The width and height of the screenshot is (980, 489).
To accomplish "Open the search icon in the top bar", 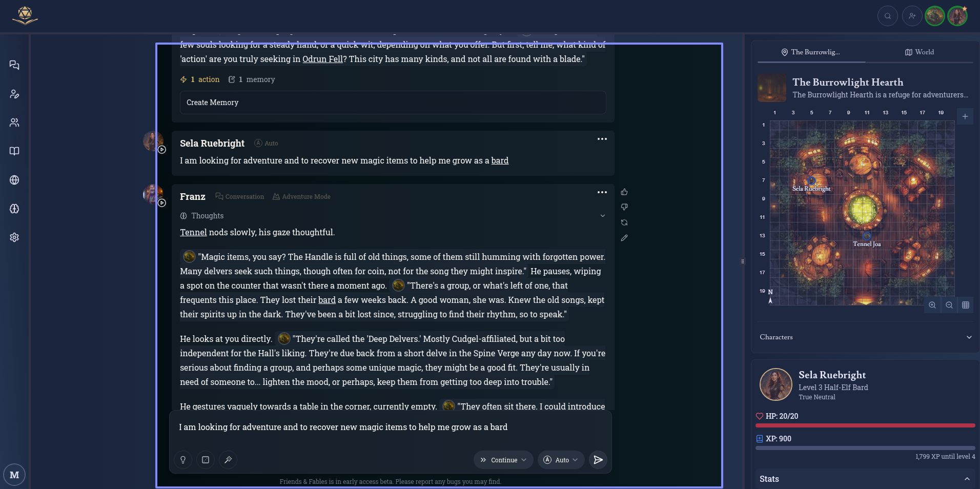I will pos(887,16).
